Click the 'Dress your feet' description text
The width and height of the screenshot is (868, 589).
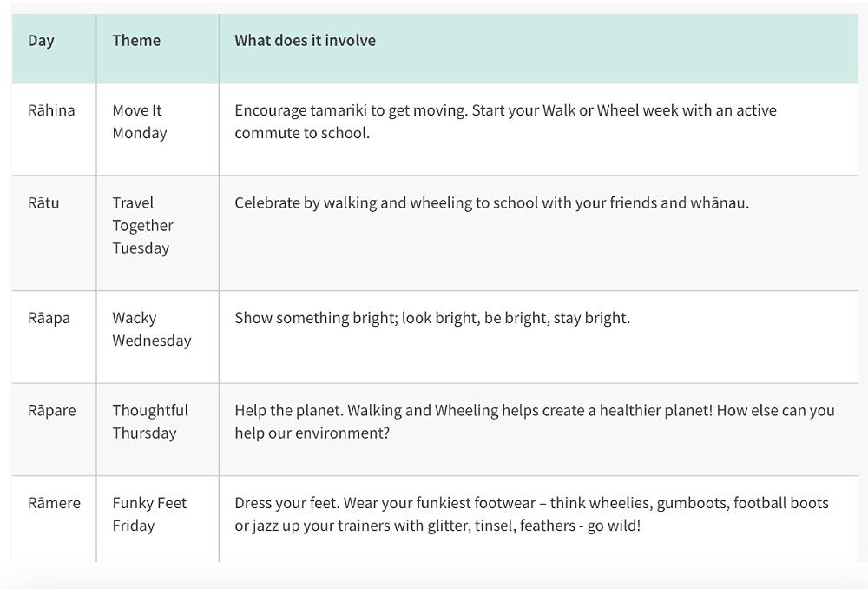point(531,514)
